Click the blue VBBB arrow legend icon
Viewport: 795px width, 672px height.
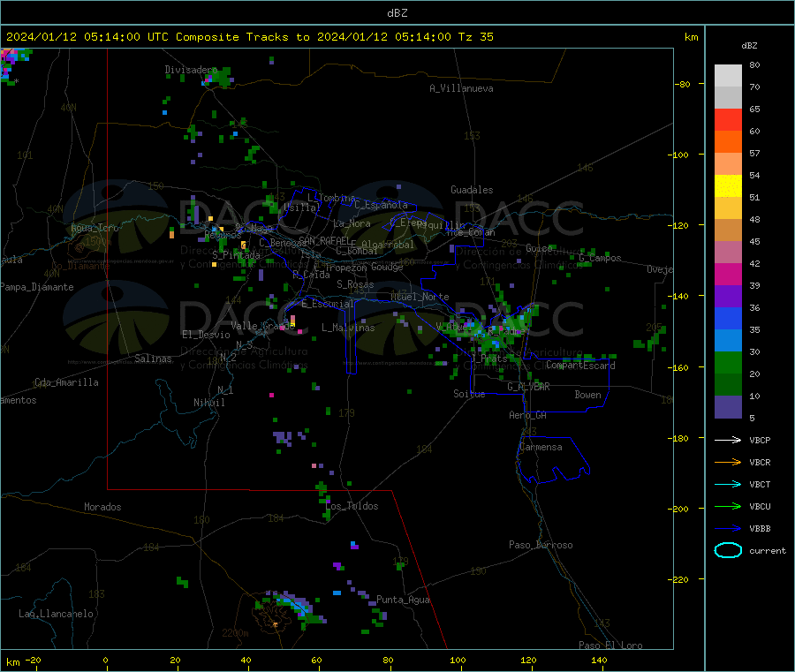click(x=728, y=529)
